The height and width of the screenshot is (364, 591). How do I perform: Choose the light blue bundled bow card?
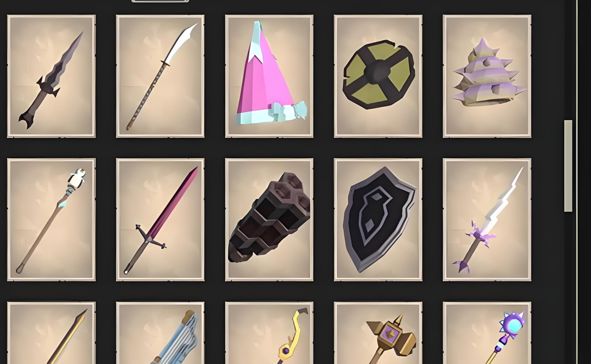point(160,333)
